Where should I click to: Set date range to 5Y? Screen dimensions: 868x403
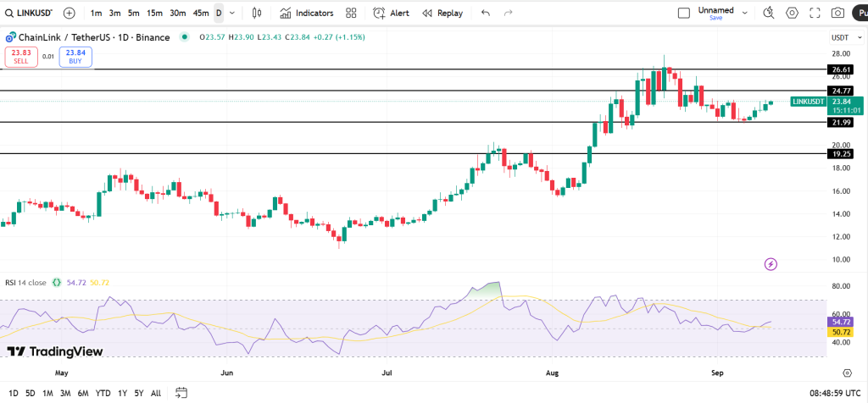(139, 394)
